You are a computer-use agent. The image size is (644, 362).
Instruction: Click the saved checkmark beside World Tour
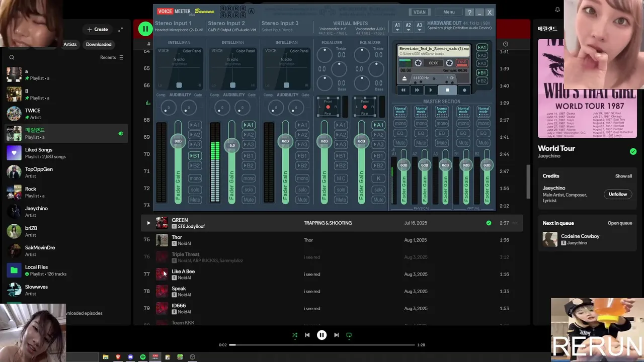[633, 151]
